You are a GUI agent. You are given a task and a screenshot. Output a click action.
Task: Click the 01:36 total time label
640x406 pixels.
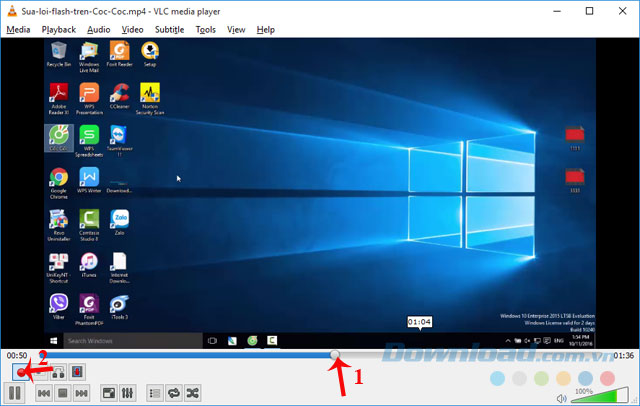pyautogui.click(x=623, y=355)
